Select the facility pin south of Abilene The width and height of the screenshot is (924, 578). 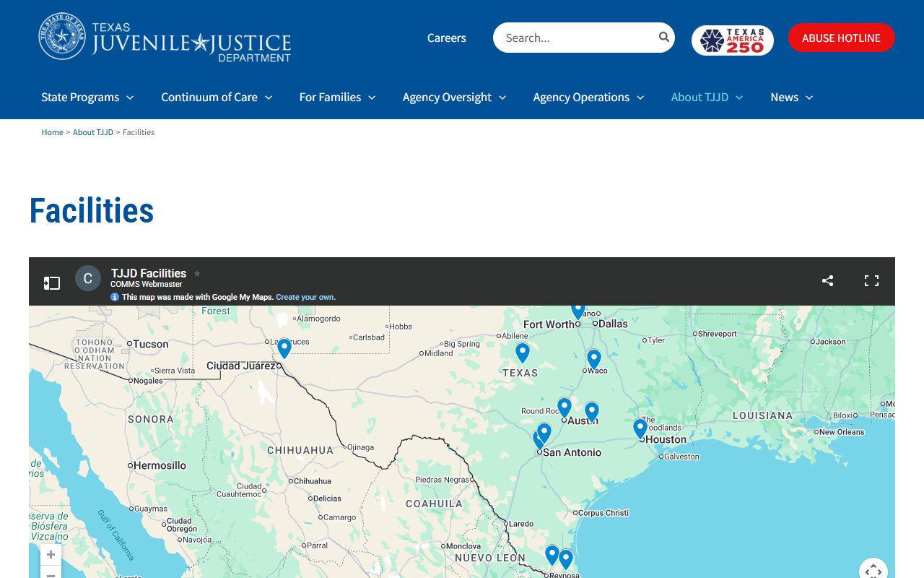[523, 353]
